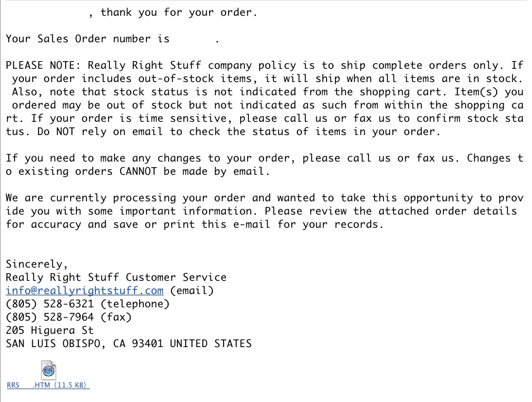Click the RRS .HTM (11.5 KB) attachment link
Viewport: 532px width, 402px height.
(x=48, y=385)
